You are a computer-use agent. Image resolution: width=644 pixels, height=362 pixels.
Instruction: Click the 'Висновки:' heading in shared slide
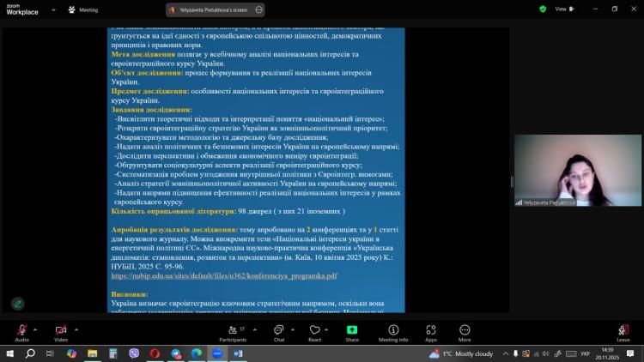pos(130,294)
